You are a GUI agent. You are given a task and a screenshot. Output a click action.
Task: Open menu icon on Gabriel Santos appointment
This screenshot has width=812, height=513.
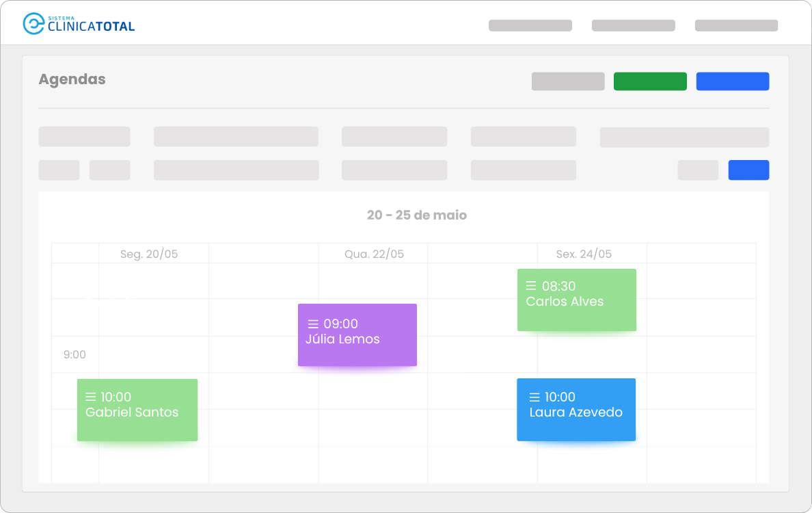click(91, 397)
